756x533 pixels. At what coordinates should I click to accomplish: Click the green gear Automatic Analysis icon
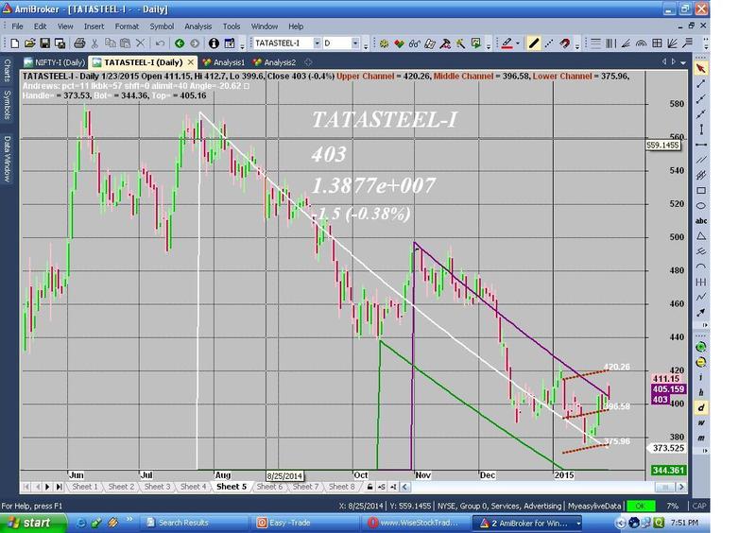point(384,43)
